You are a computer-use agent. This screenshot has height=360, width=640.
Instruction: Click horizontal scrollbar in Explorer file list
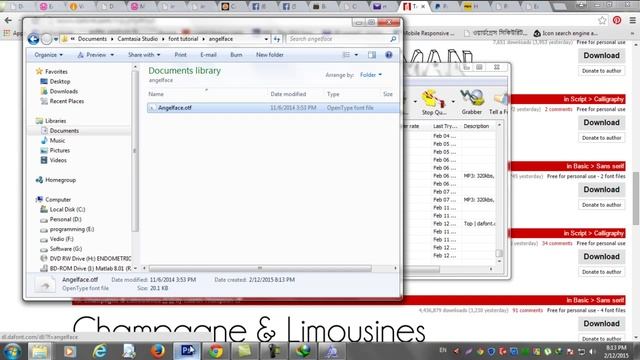tap(260, 268)
